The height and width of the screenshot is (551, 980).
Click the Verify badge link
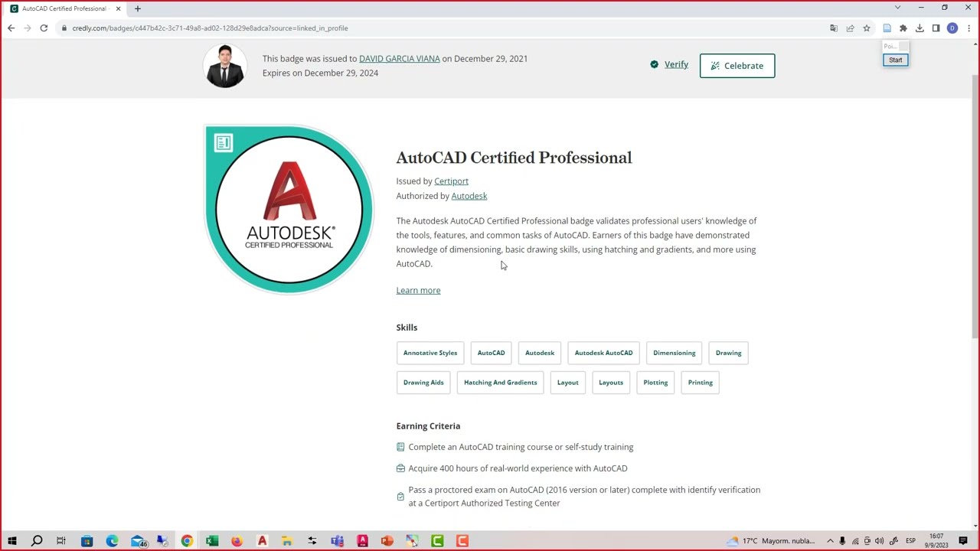[669, 65]
